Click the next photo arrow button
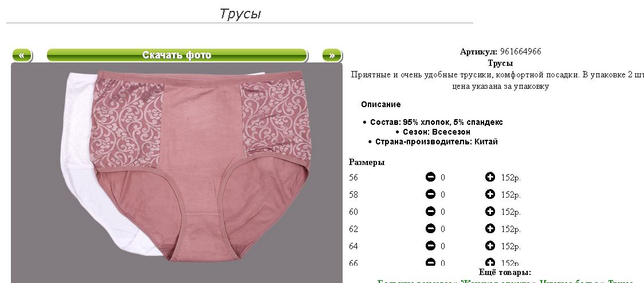 point(332,55)
